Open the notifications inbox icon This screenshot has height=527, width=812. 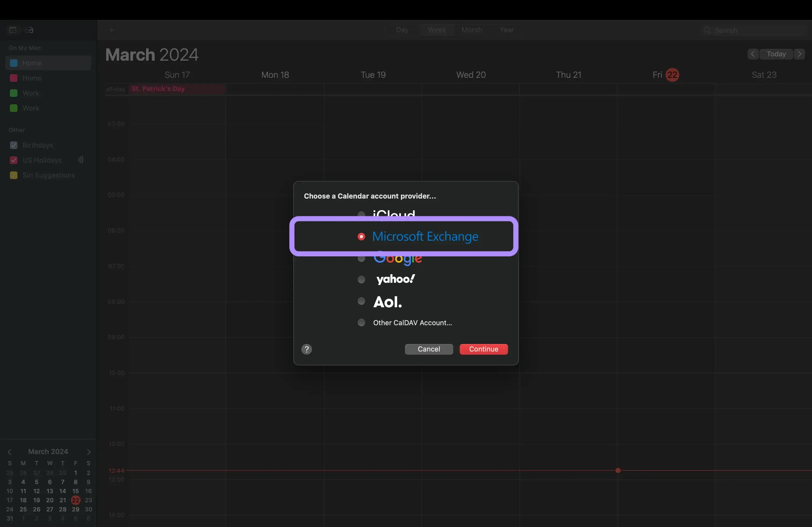tap(29, 30)
